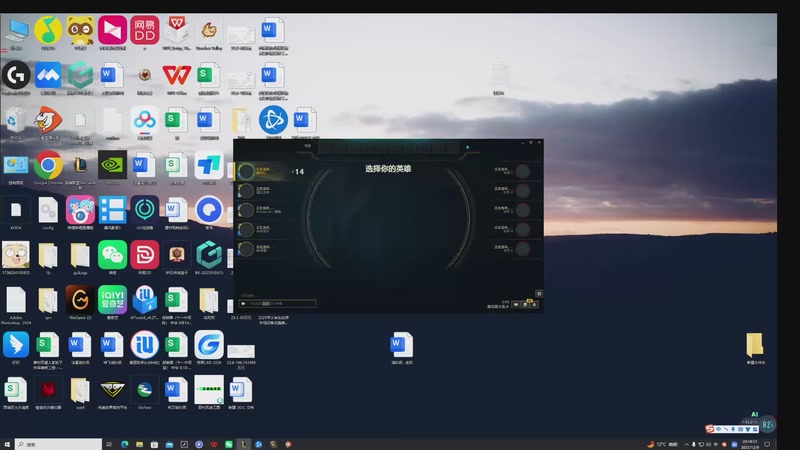Select the Adobe Photoshop 2024 file icon
The height and width of the screenshot is (450, 800).
click(x=16, y=299)
